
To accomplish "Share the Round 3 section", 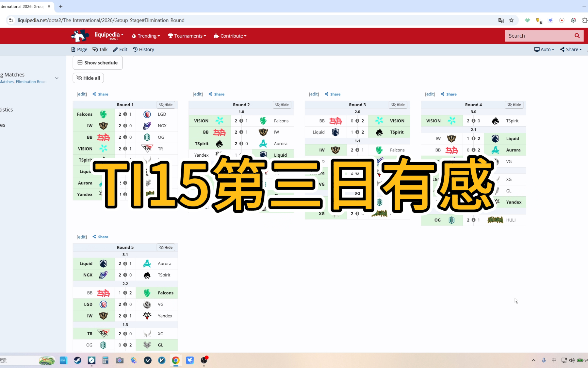I will tap(333, 94).
